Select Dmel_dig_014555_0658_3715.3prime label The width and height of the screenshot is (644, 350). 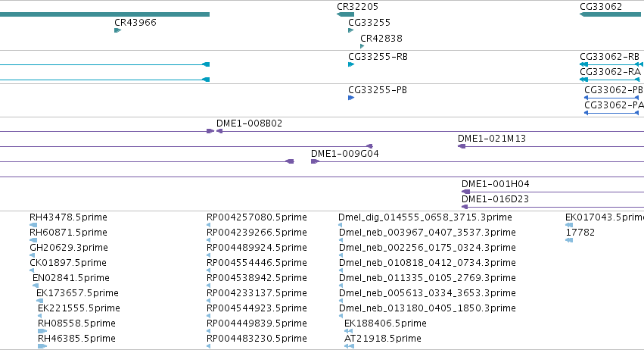pos(425,217)
